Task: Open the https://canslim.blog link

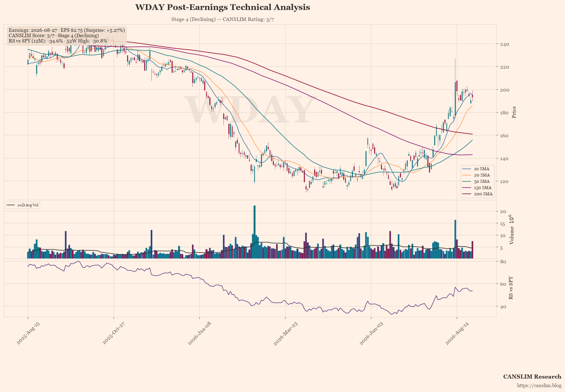Action: (539, 385)
